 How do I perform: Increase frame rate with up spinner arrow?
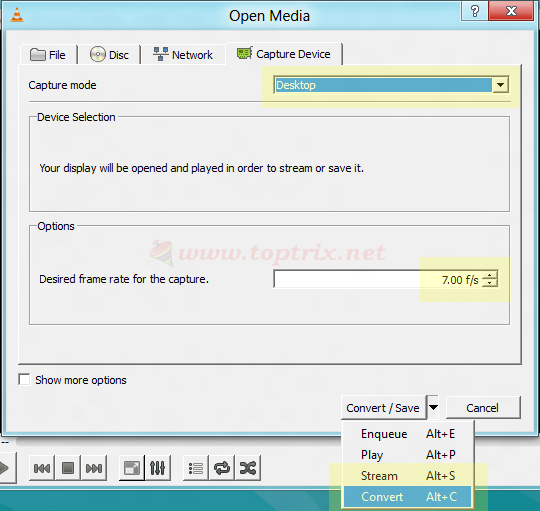(490, 275)
